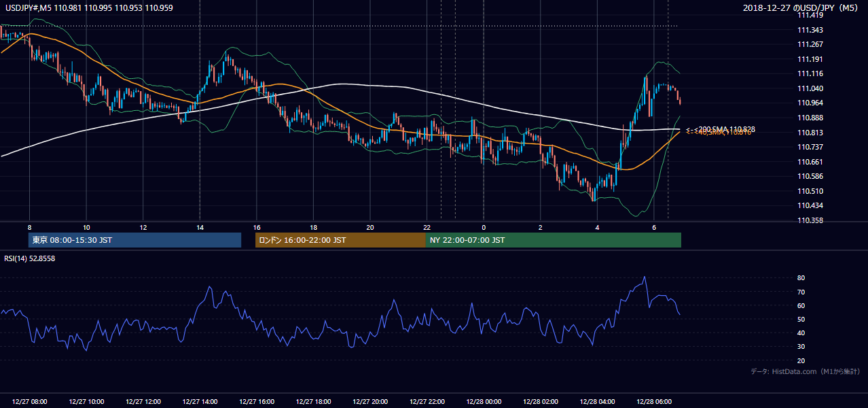Click price axis value 110.661
Image resolution: width=868 pixels, height=408 pixels.
[x=810, y=162]
